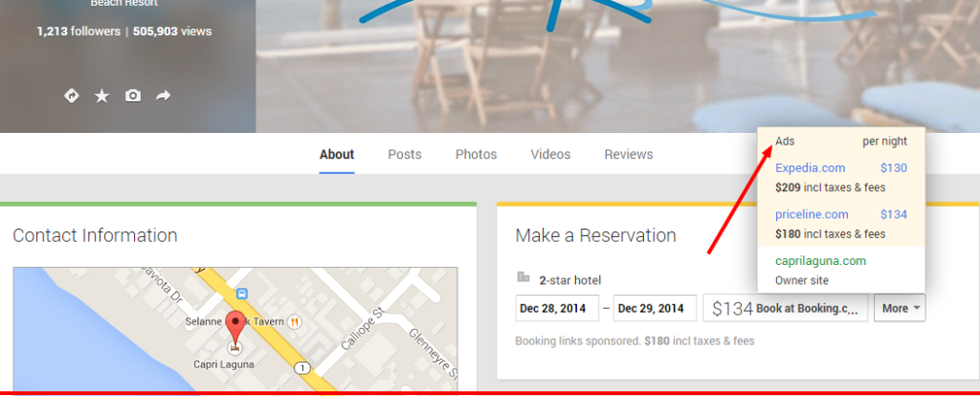Click the $134 Book at Booking.com button
Image resolution: width=980 pixels, height=396 pixels.
tap(786, 308)
